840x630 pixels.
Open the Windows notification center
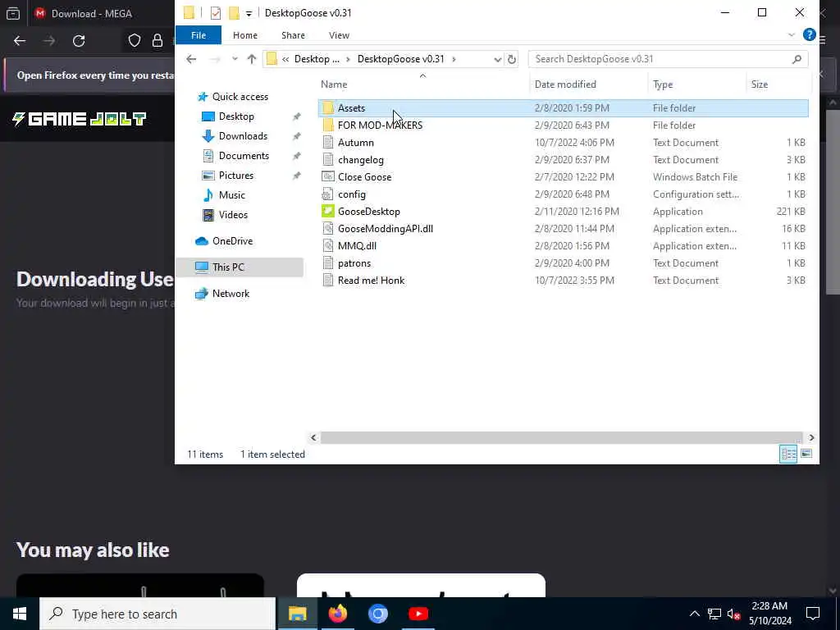tap(813, 614)
